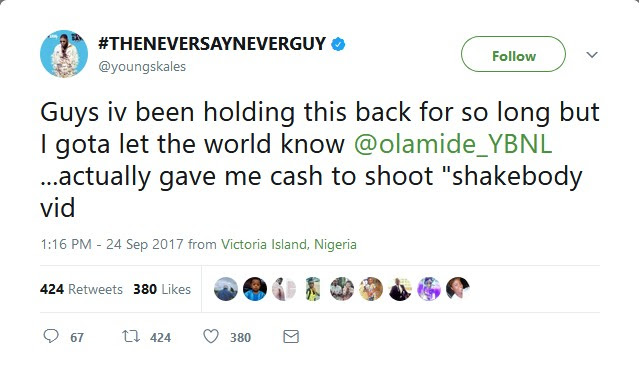The image size is (639, 372).
Task: Open the #THENEVERSAYNEVERGUY display name
Action: click(x=212, y=44)
